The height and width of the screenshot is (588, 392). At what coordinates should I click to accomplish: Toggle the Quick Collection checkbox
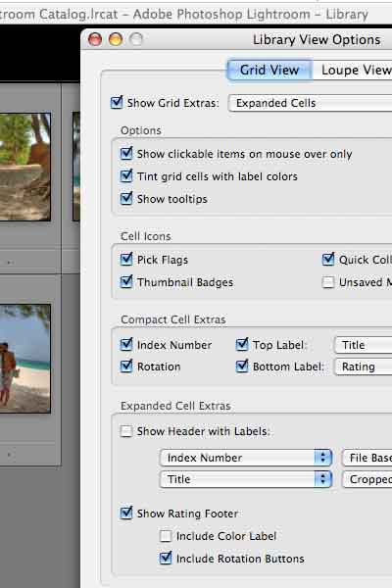tap(328, 259)
